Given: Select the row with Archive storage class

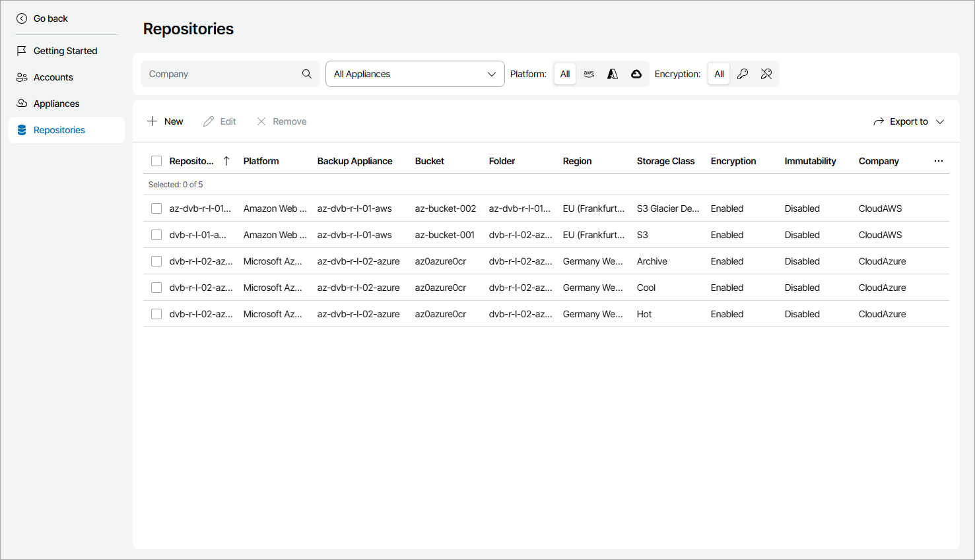Looking at the screenshot, I should [156, 261].
